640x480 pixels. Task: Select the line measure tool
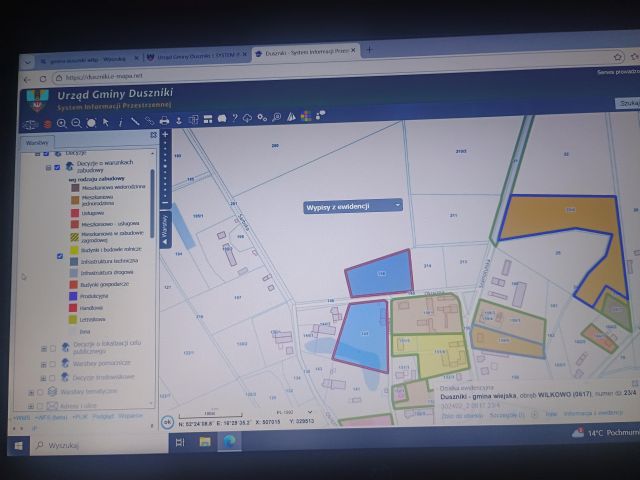pos(135,122)
